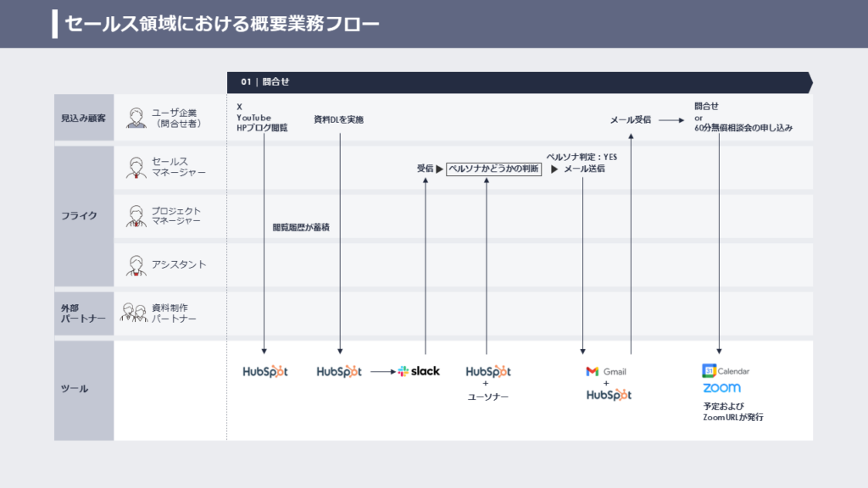Click the Slack logo
This screenshot has width=868, height=488.
point(419,371)
